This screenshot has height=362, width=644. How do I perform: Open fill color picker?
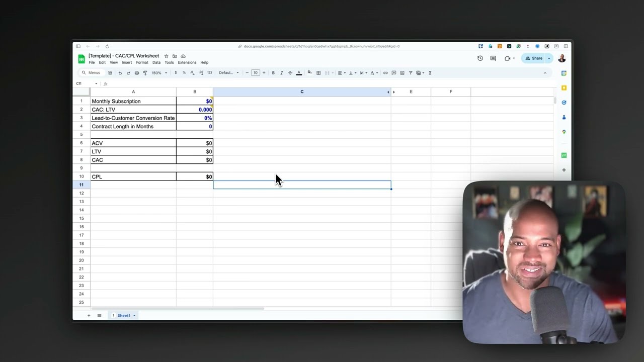click(309, 73)
